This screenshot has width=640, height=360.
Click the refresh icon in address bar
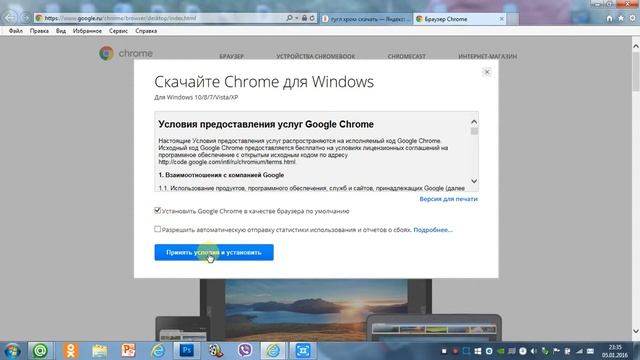point(312,18)
